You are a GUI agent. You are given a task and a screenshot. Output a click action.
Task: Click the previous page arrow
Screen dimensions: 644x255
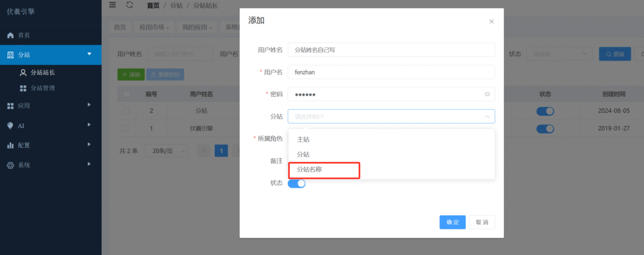[203, 151]
